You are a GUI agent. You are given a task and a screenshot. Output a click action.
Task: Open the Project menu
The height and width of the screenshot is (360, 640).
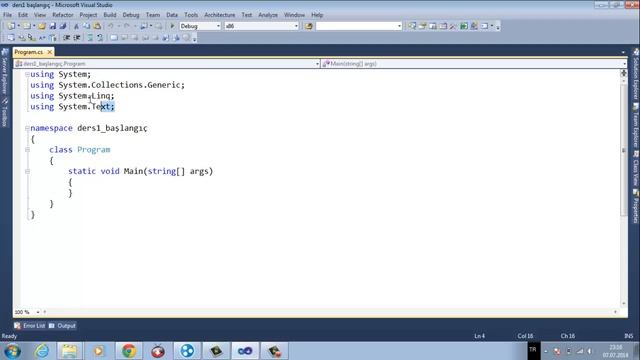[88, 15]
